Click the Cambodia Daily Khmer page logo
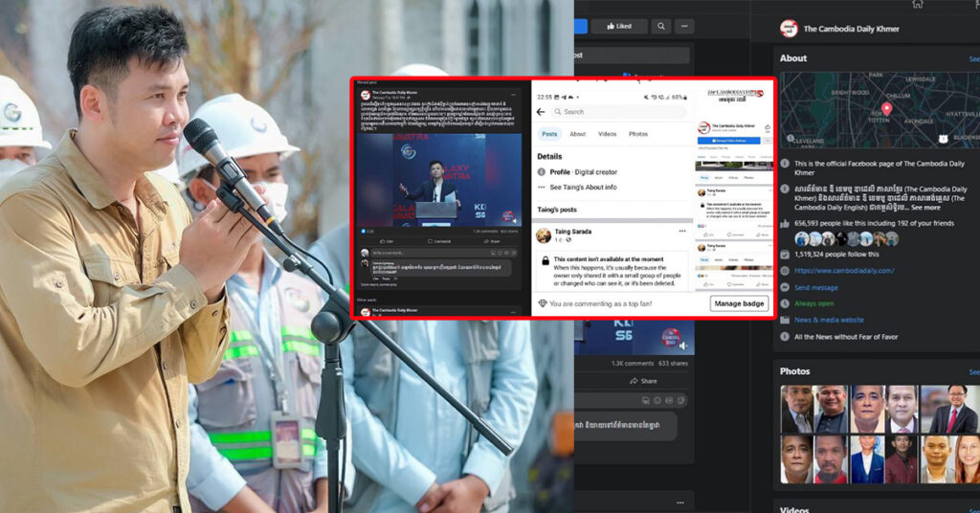980x513 pixels. (x=789, y=28)
